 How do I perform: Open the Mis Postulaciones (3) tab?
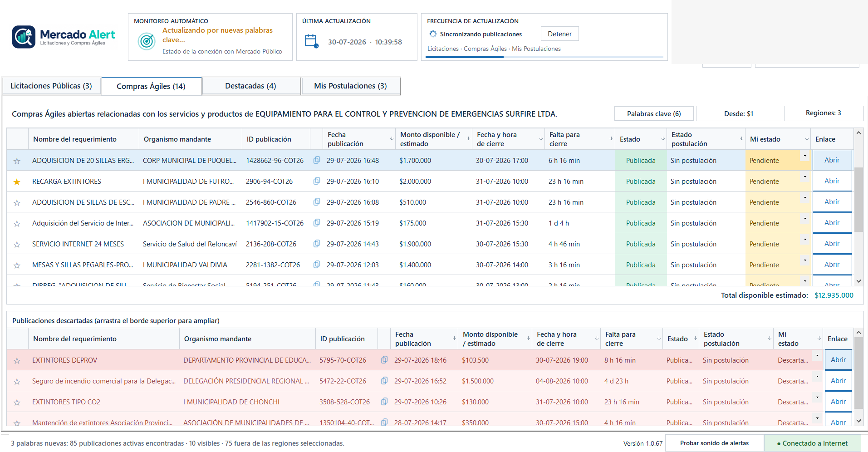coord(351,86)
